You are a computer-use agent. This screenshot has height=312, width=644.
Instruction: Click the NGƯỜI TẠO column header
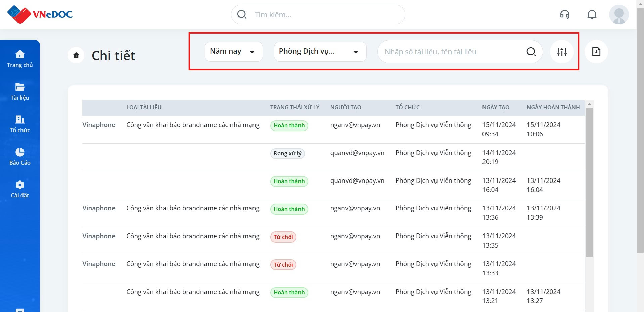click(x=346, y=107)
